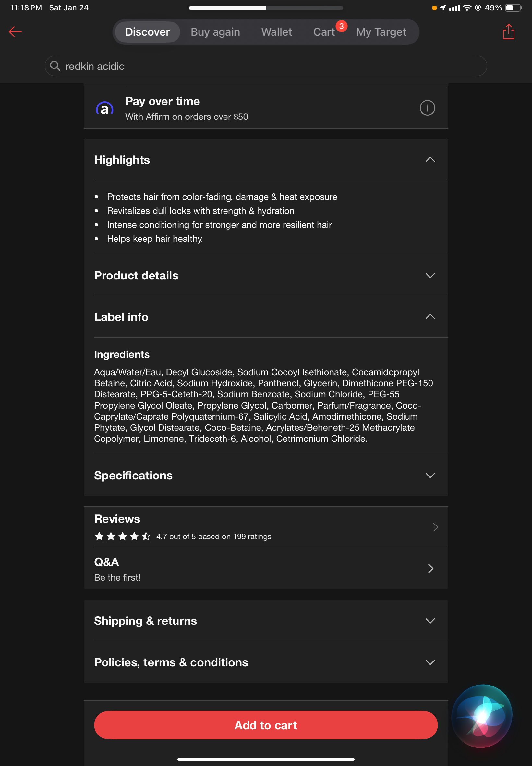Viewport: 532px width, 766px height.
Task: Expand Shipping & returns
Action: 430,621
